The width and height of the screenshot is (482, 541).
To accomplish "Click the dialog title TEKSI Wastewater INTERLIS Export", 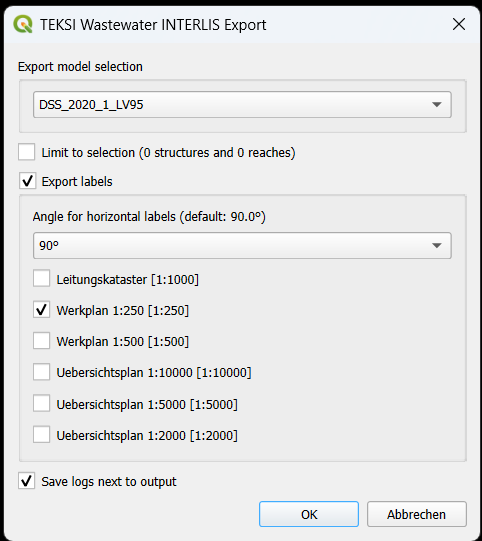I will tap(153, 25).
